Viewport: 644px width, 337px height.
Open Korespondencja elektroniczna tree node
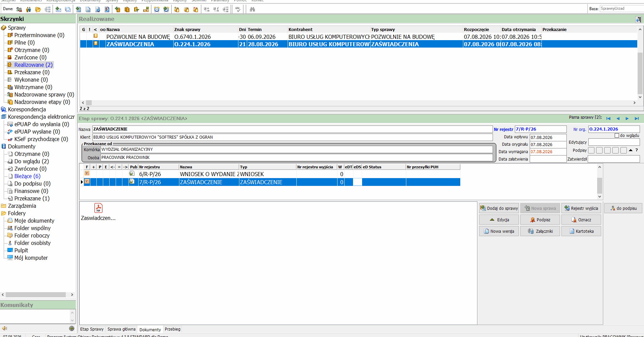click(41, 117)
